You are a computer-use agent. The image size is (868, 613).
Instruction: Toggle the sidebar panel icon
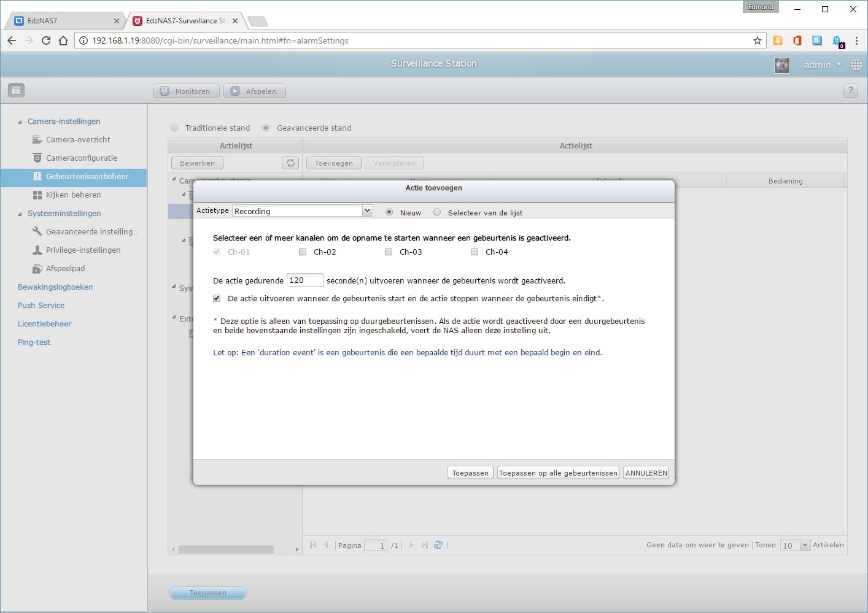point(16,90)
